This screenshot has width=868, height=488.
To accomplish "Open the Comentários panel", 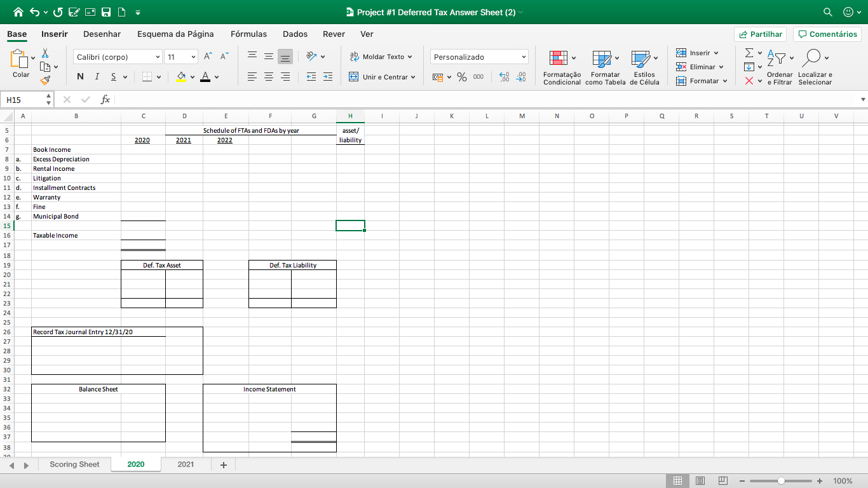I will pyautogui.click(x=827, y=34).
